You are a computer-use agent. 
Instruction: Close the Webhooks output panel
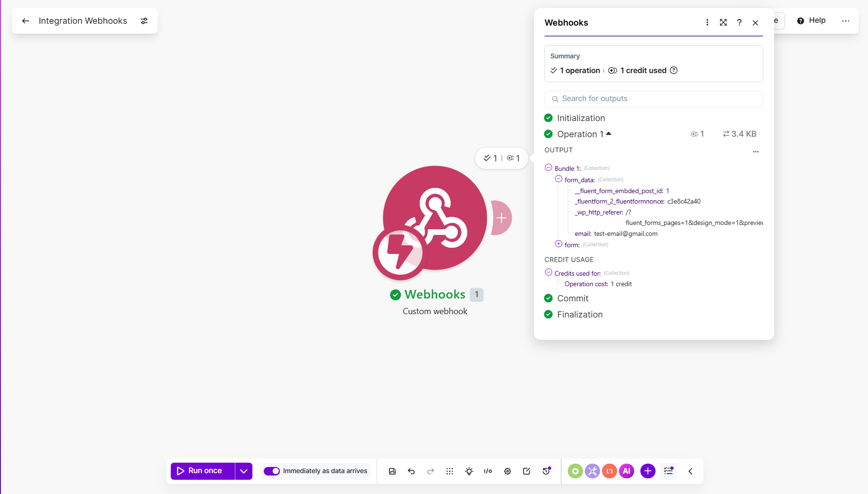click(756, 22)
